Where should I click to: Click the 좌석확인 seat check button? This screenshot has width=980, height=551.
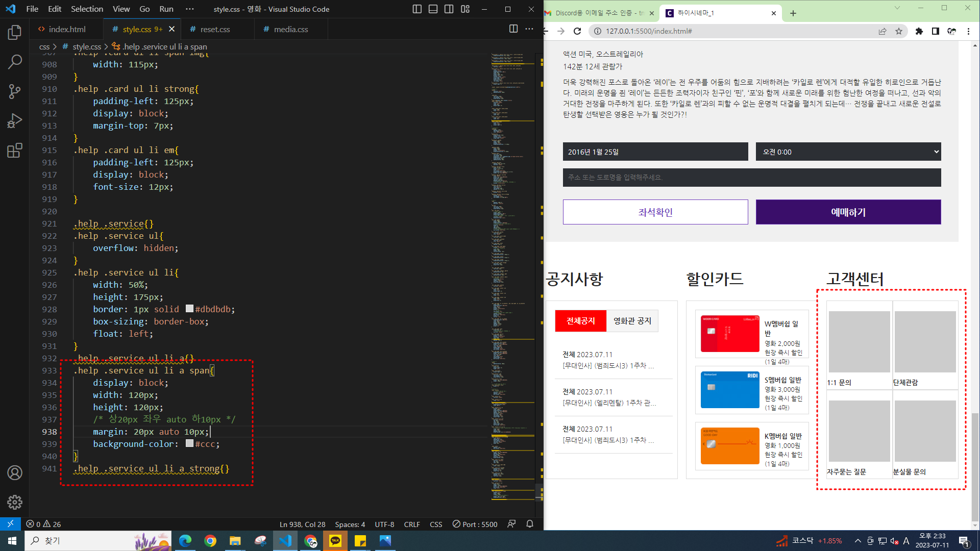(655, 212)
